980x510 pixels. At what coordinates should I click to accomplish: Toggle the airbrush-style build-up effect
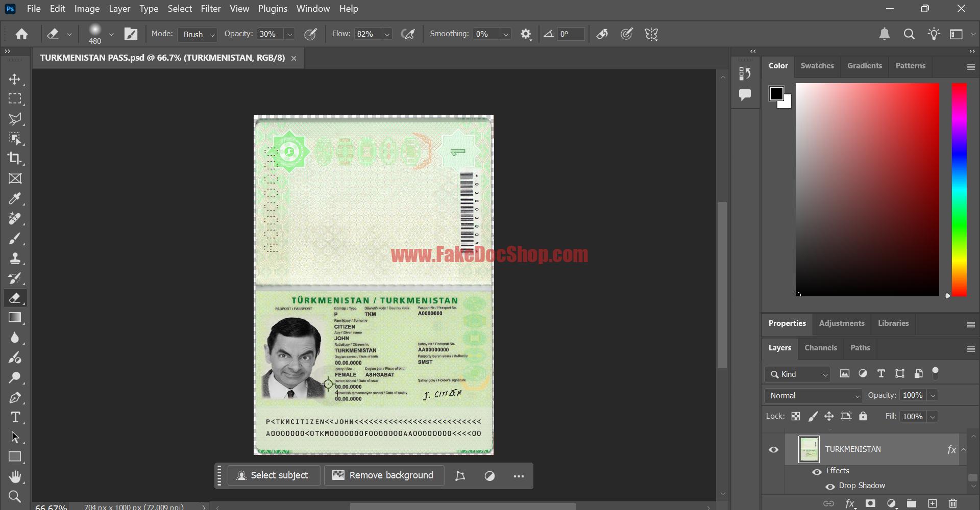point(408,34)
